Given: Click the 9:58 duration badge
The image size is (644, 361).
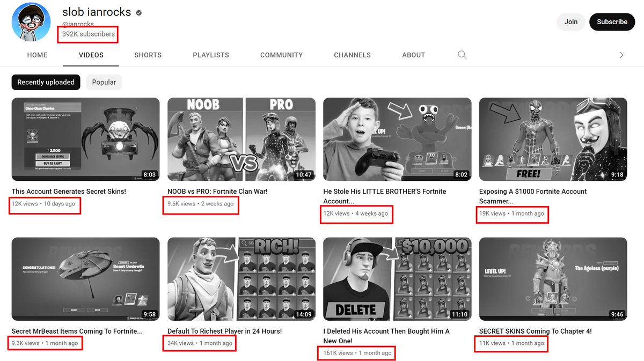Looking at the screenshot, I should 149,314.
